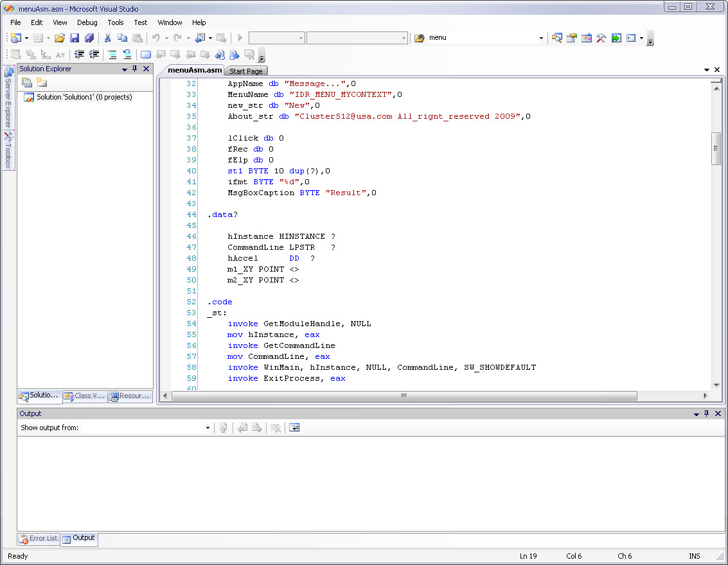Cut selection with the scissors icon

pyautogui.click(x=108, y=38)
